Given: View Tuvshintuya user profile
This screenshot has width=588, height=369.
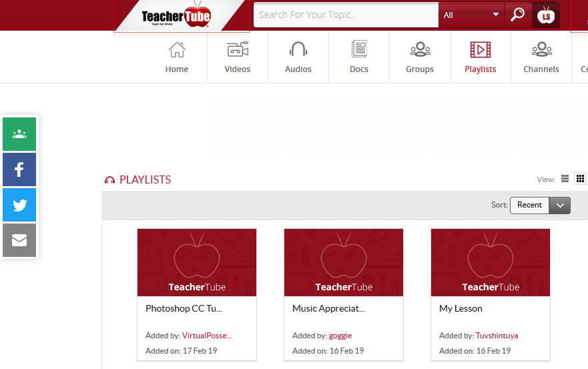Looking at the screenshot, I should click(497, 336).
